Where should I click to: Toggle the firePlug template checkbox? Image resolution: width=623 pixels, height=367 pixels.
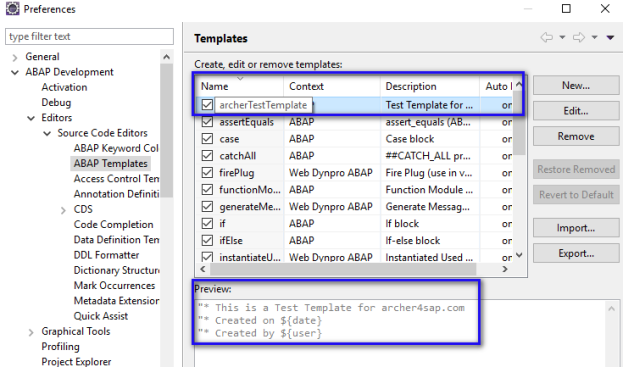click(207, 173)
